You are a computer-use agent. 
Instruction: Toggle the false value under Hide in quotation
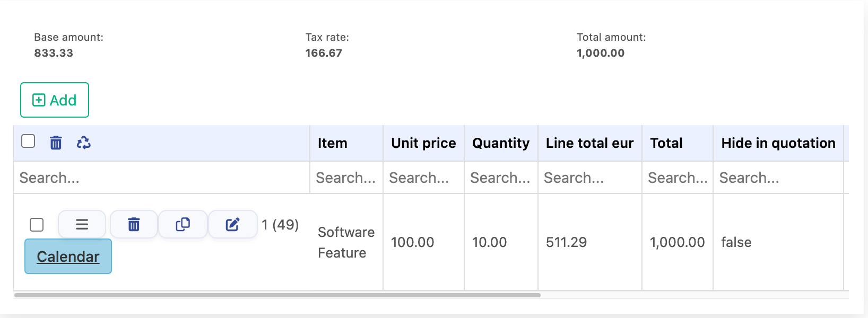pyautogui.click(x=736, y=242)
